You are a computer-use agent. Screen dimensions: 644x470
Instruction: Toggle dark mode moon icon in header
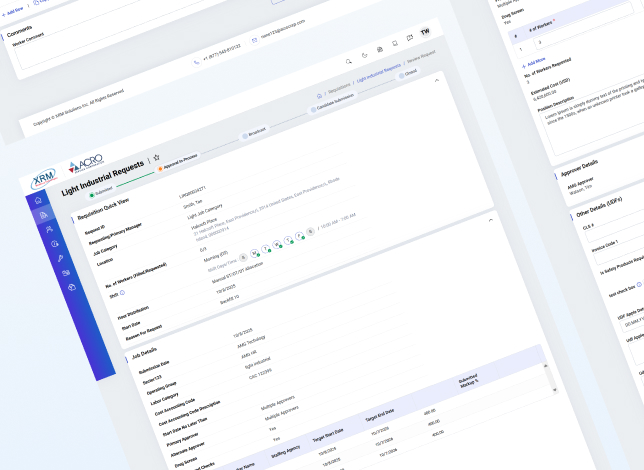(x=365, y=53)
